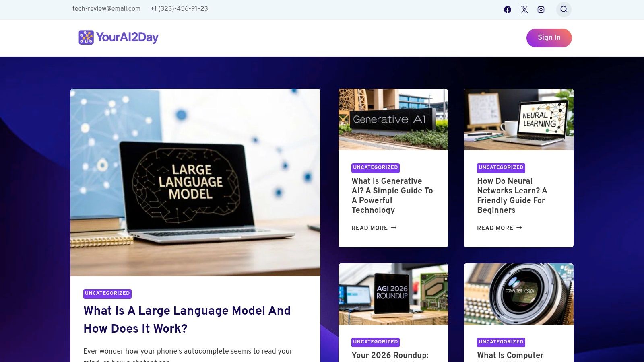Open the Computer Vision camera lens image

coord(519,294)
